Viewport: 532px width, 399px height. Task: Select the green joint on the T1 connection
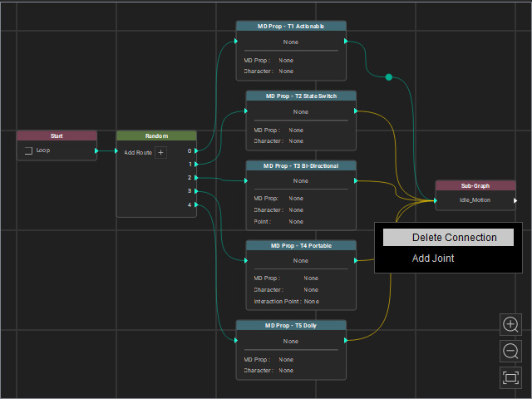tap(389, 77)
